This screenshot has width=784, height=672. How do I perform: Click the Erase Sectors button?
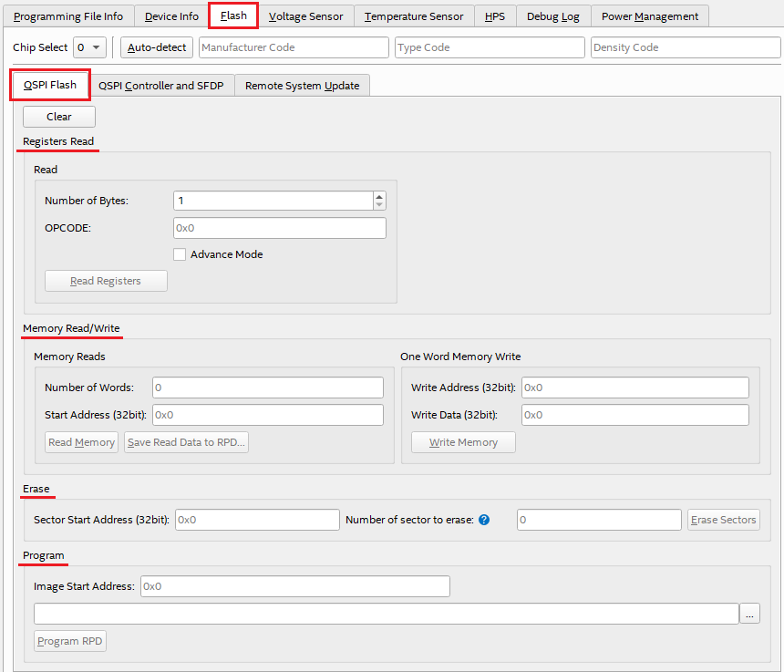[723, 520]
